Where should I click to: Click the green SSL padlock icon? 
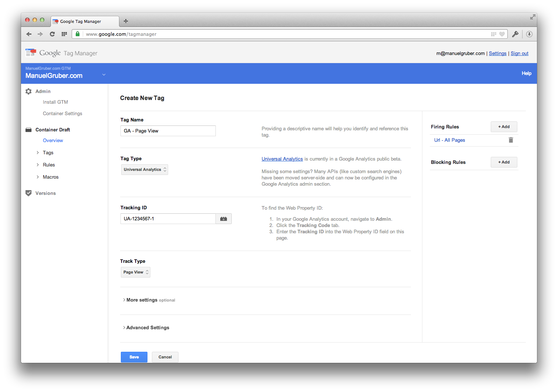click(x=78, y=34)
